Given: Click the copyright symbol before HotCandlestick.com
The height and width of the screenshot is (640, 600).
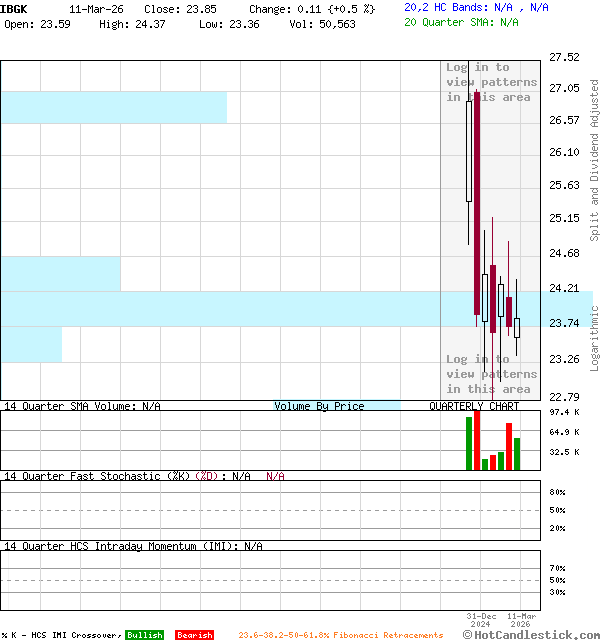Looking at the screenshot, I should coord(468,634).
